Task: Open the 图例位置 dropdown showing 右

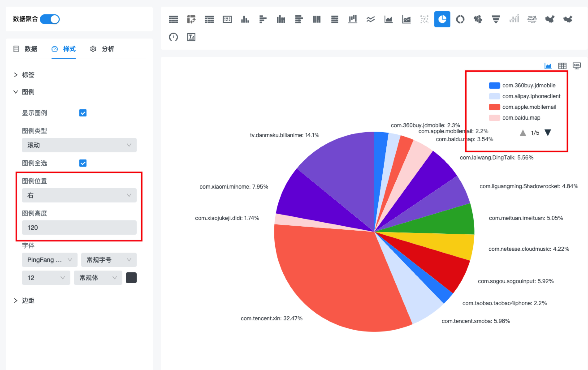Action: [79, 195]
